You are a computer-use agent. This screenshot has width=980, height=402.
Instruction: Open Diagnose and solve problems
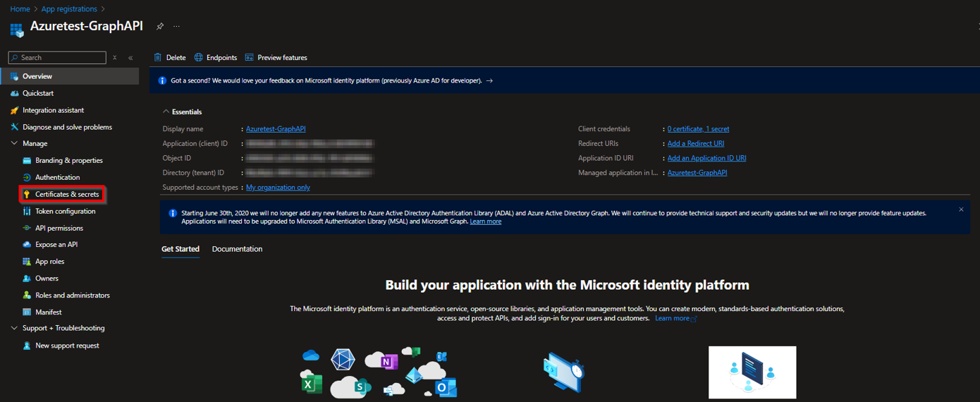click(x=67, y=127)
